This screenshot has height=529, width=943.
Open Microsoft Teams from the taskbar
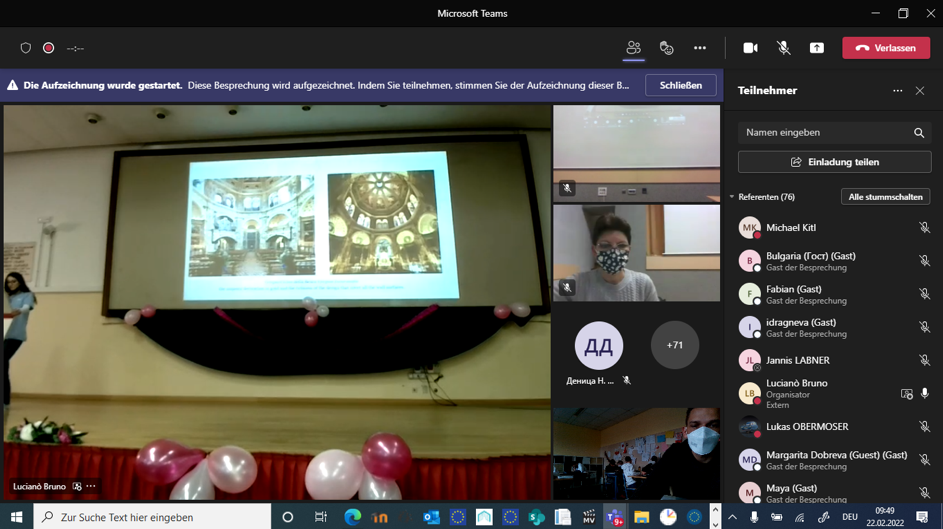point(615,517)
